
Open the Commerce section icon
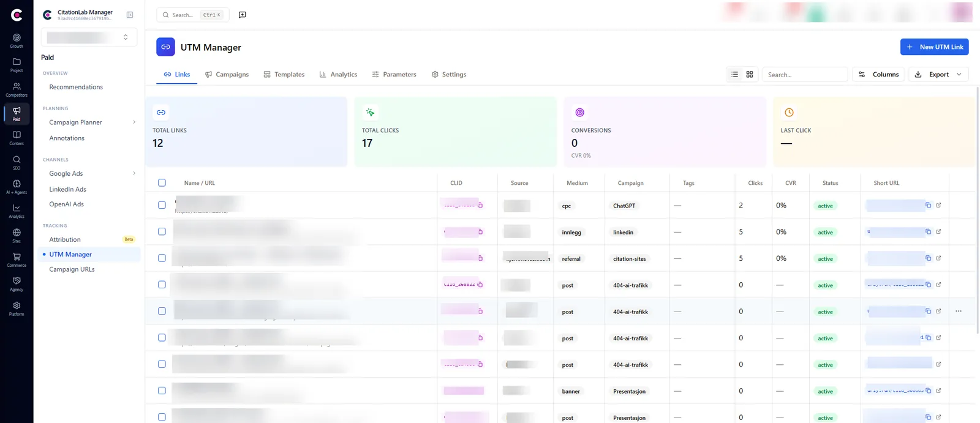pos(17,260)
